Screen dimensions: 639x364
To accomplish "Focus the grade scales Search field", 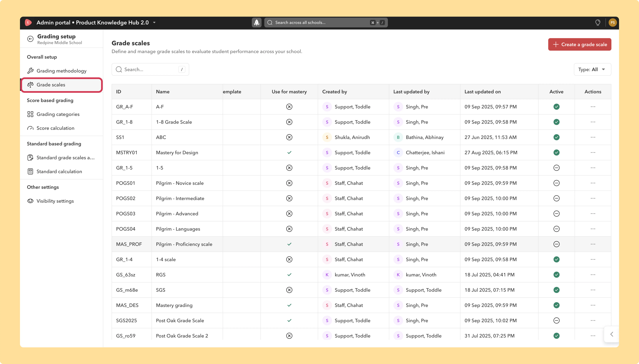I will [150, 69].
